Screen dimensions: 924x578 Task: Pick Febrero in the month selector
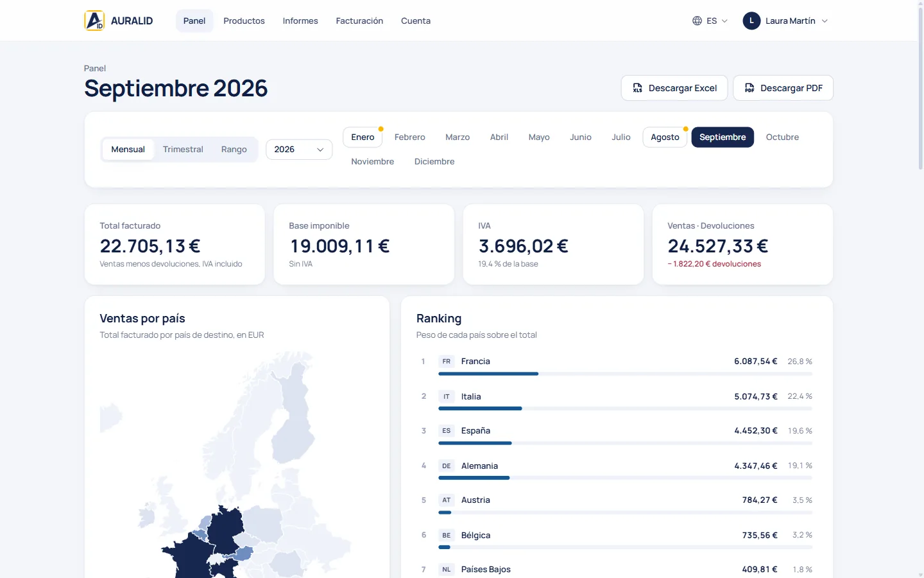pos(410,137)
